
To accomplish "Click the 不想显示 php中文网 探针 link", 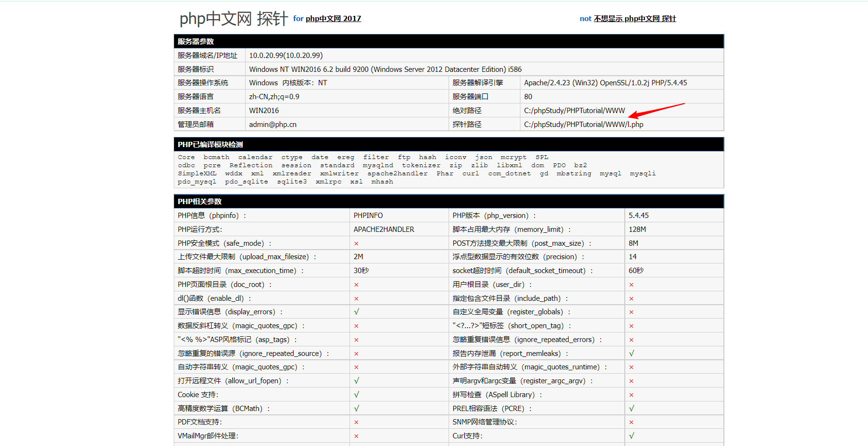I will click(635, 19).
